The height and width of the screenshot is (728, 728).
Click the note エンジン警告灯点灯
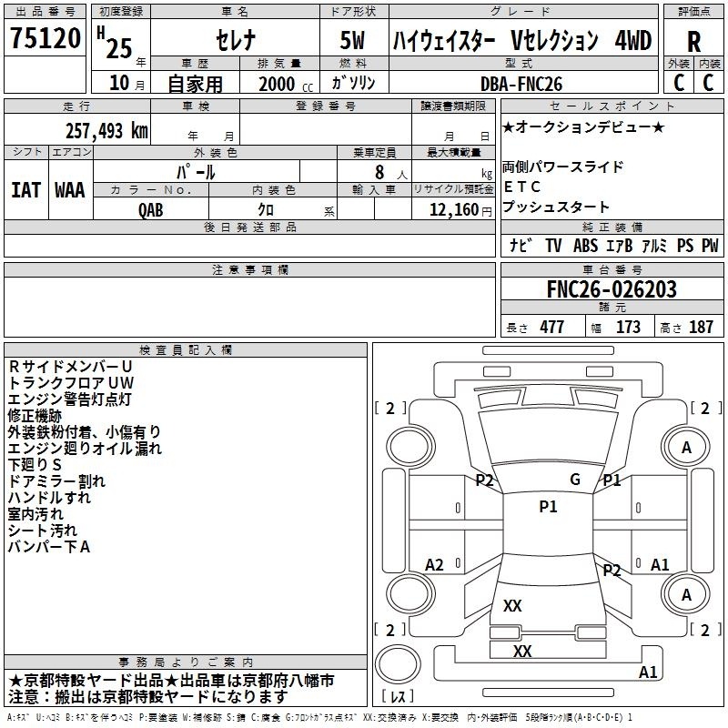pos(70,399)
